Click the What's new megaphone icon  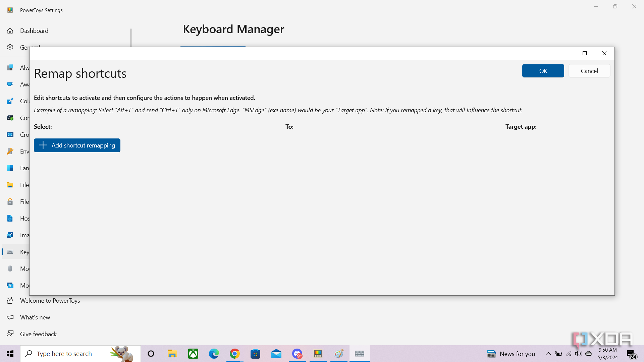tap(10, 317)
